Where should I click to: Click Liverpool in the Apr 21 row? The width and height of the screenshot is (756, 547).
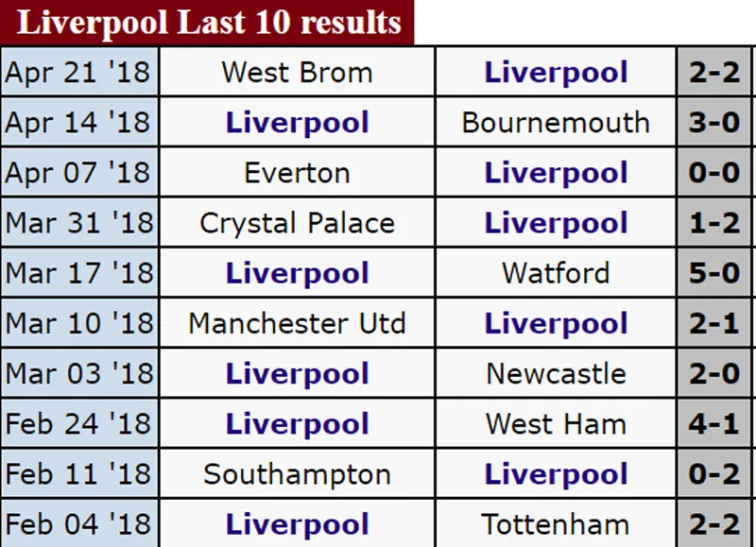556,73
